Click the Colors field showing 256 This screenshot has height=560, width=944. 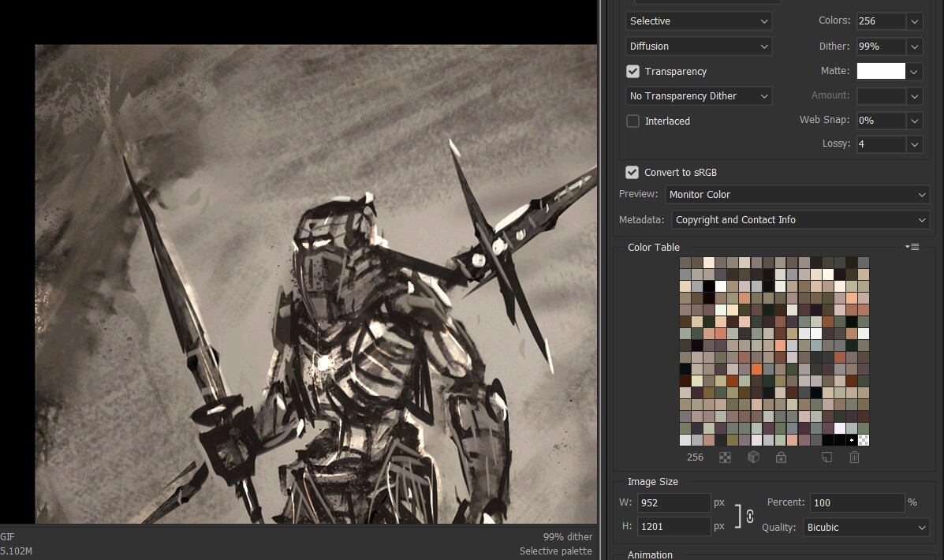(881, 21)
